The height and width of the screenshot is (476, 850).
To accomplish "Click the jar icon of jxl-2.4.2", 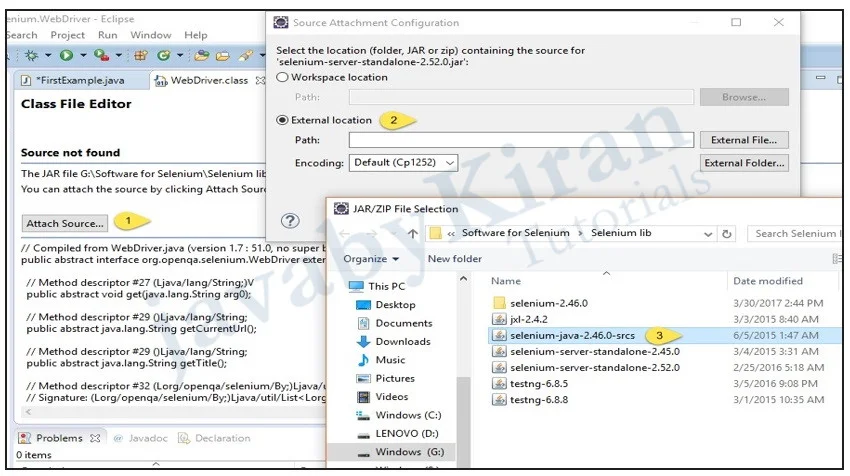I will tap(499, 319).
